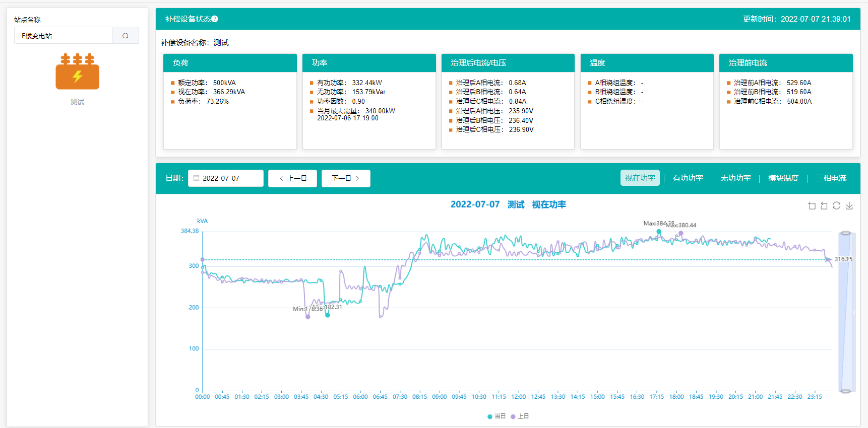868x428 pixels.
Task: Click the zoom reset (back) chart icon
Action: pyautogui.click(x=824, y=205)
